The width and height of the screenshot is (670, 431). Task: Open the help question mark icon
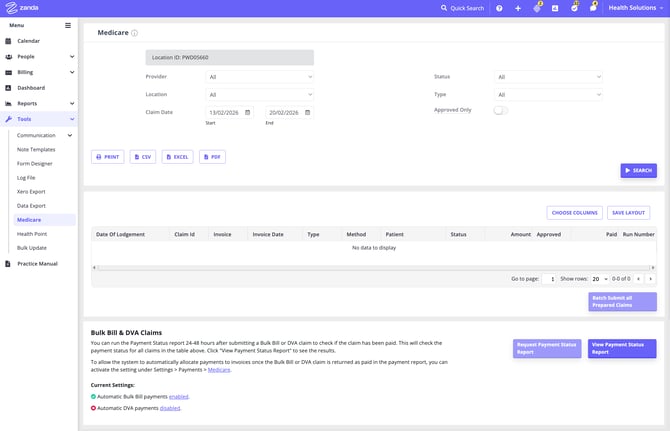click(x=499, y=8)
